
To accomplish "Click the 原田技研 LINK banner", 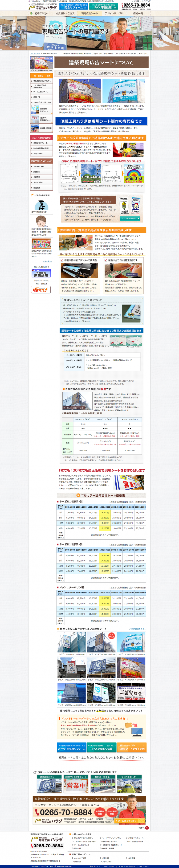I will tap(41, 273).
